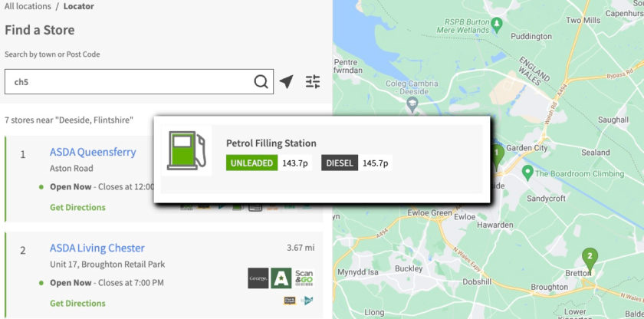Click the '3.67 mi' distance text
Screen dimensions: 644x319
[x=301, y=248]
